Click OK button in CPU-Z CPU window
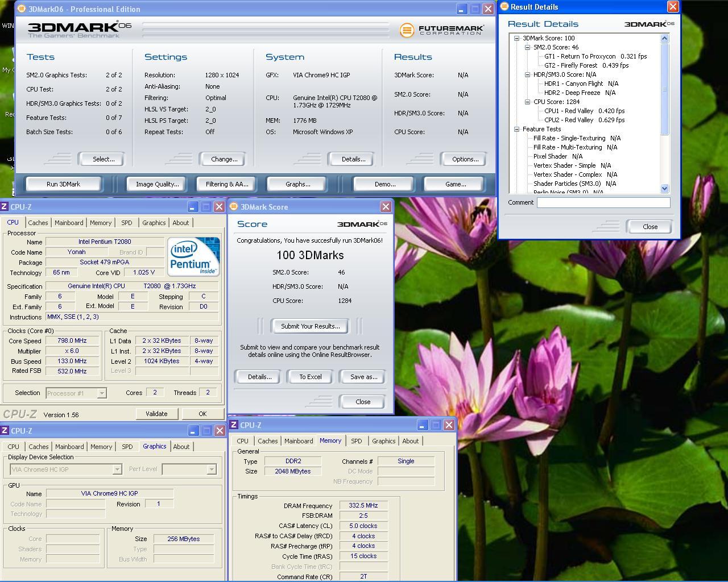This screenshot has height=582, width=728. tap(202, 414)
